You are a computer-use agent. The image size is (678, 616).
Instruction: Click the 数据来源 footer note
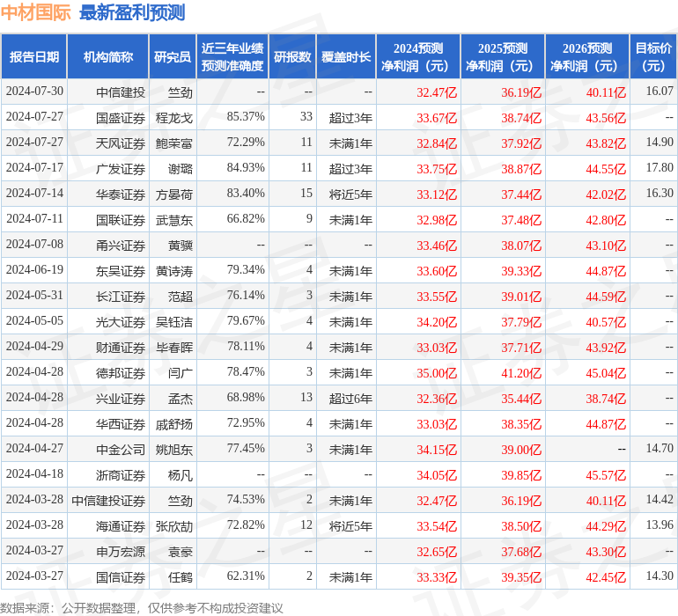[x=142, y=608]
